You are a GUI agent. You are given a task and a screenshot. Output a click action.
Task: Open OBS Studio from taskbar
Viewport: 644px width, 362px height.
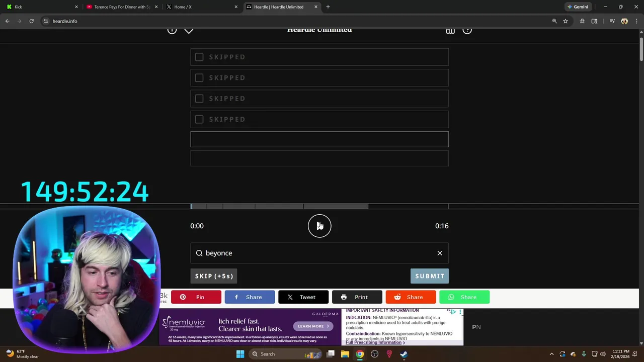pyautogui.click(x=374, y=354)
